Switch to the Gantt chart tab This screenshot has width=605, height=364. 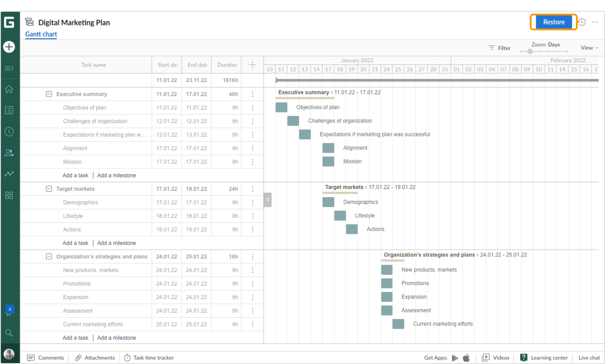pos(41,34)
